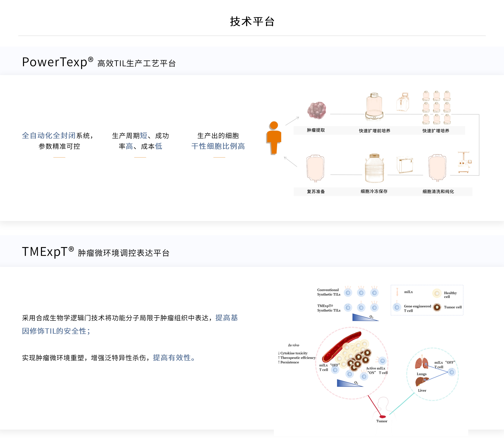Click the cell bag above 细胞清洗和纯化
The width and height of the screenshot is (504, 442).
coord(437,168)
